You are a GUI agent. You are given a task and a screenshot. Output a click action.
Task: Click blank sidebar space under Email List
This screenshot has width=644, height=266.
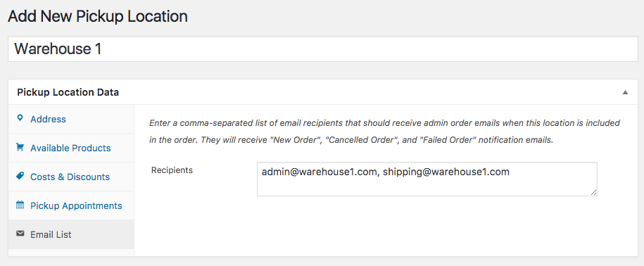[x=71, y=253]
